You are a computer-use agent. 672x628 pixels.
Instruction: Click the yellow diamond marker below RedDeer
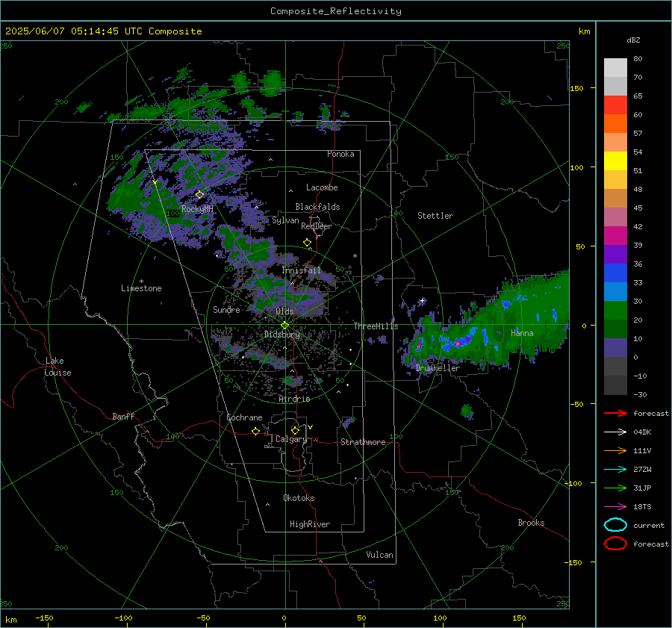(307, 243)
